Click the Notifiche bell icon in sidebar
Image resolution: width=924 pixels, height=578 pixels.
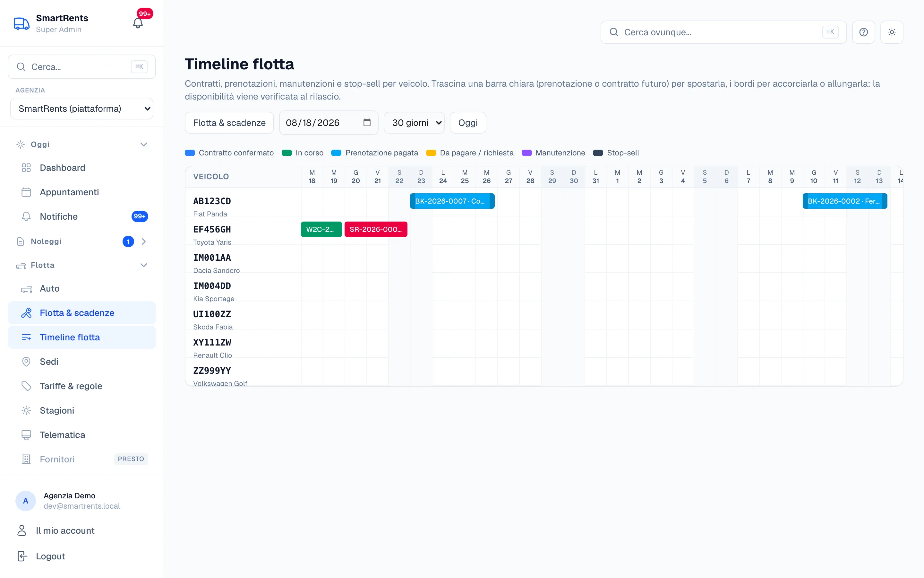[x=26, y=216]
